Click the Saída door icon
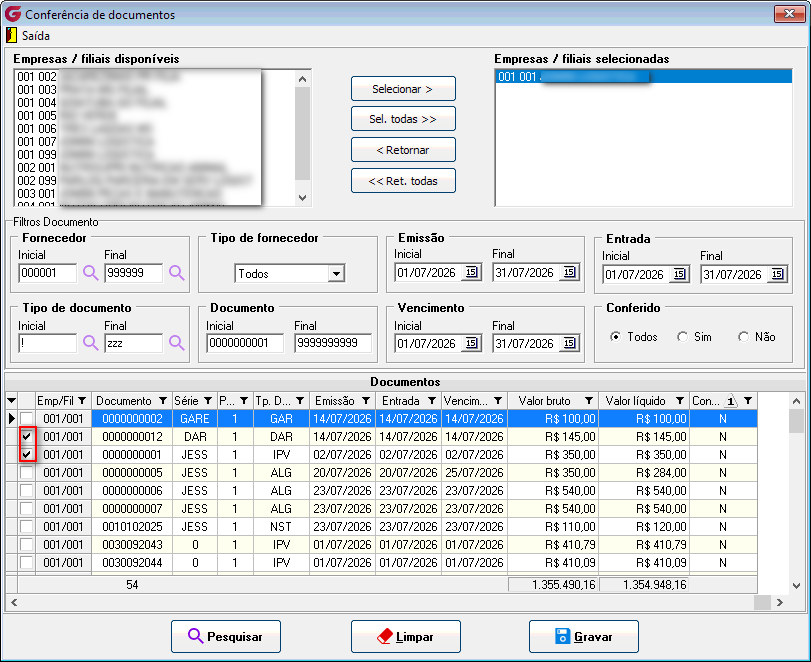 (x=11, y=36)
